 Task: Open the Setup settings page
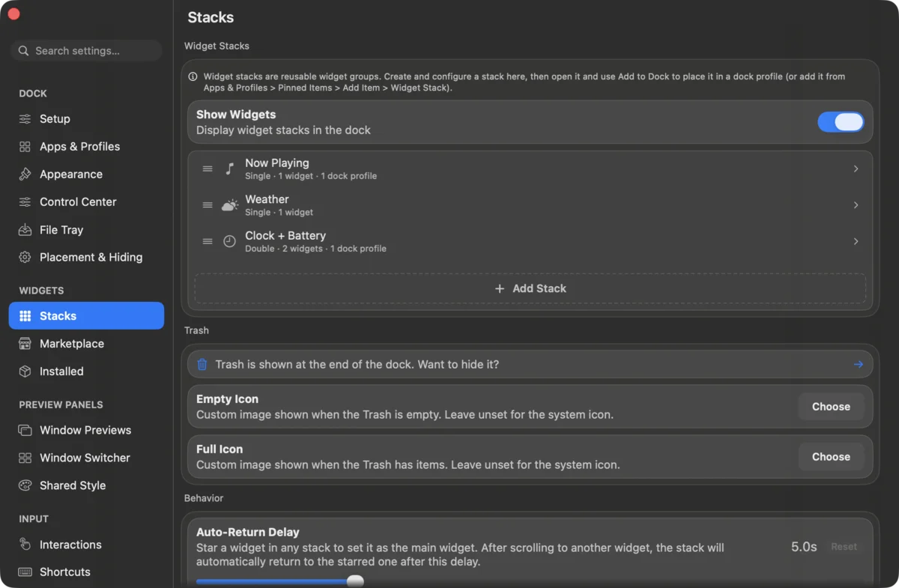tap(86, 119)
